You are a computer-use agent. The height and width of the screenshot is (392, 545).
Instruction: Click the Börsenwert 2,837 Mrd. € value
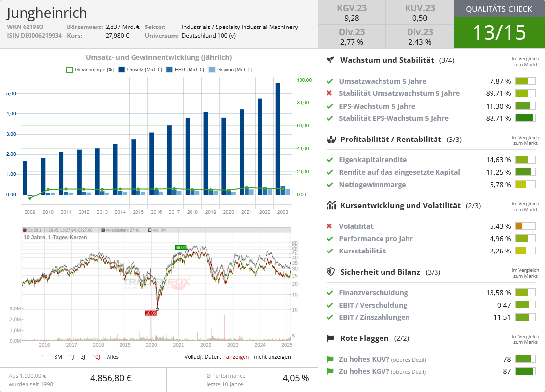coord(123,27)
